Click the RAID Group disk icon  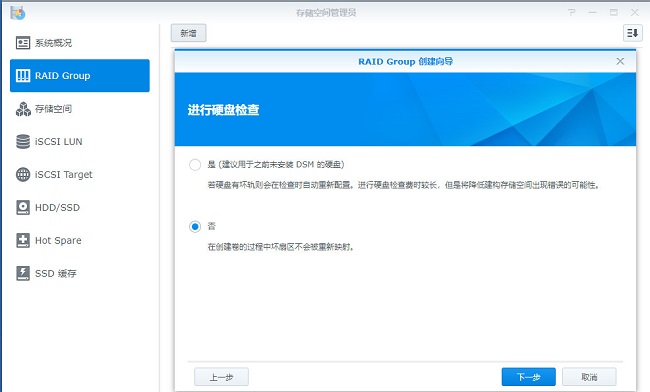click(x=23, y=75)
